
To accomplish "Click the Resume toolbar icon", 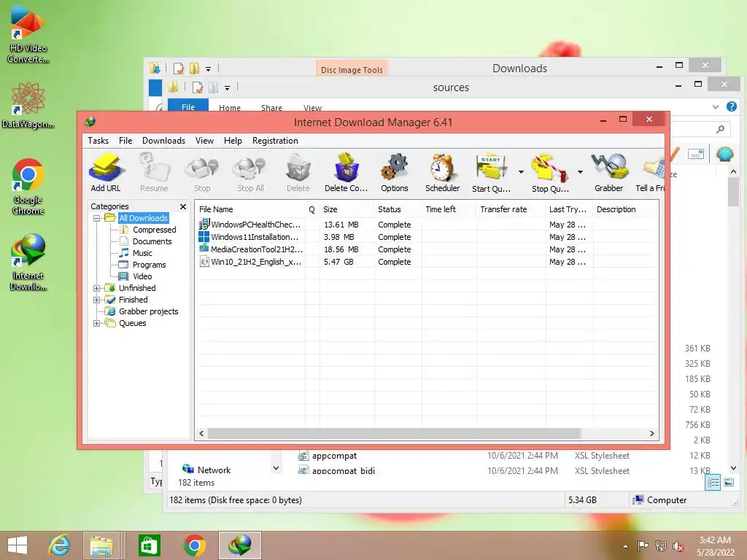I will click(154, 172).
